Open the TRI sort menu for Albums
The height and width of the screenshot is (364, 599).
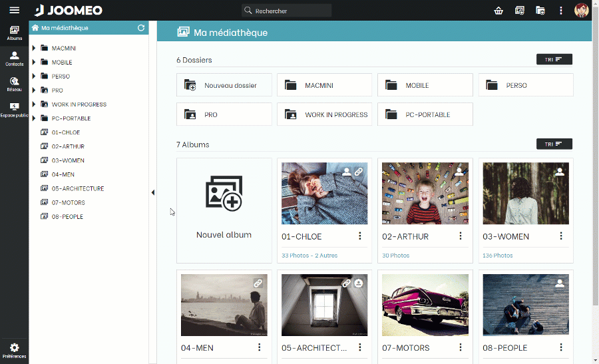pos(554,144)
